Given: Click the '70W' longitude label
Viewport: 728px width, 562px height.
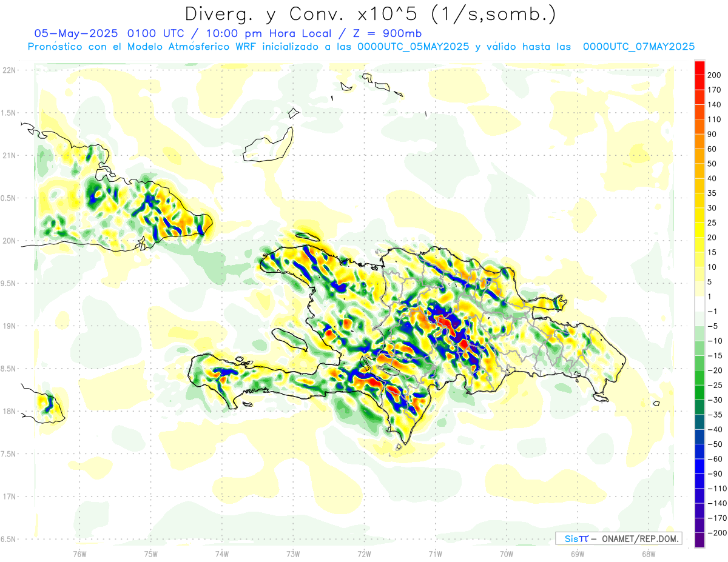Looking at the screenshot, I should point(506,554).
